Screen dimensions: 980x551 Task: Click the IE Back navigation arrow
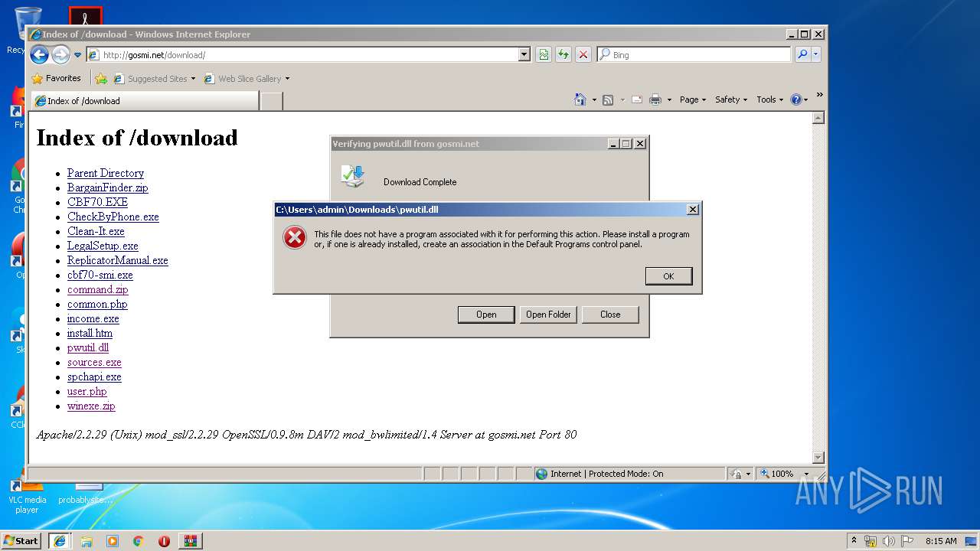coord(39,54)
